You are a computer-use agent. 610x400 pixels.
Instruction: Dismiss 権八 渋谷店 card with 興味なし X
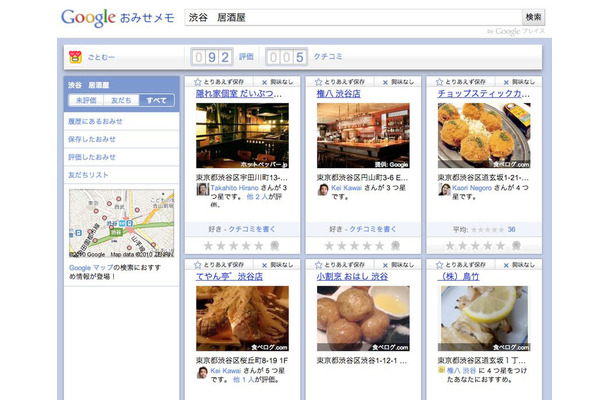[398, 82]
